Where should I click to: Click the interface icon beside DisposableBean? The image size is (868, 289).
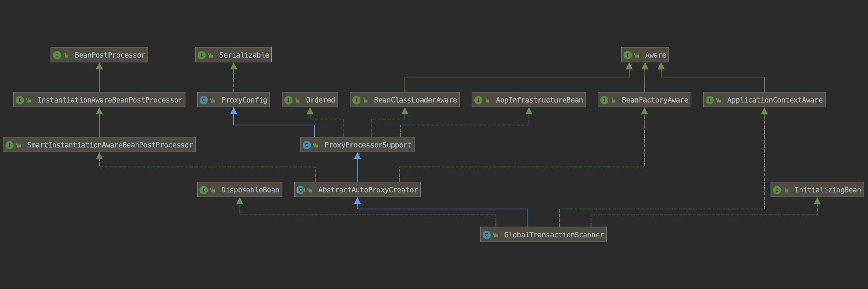tap(204, 190)
